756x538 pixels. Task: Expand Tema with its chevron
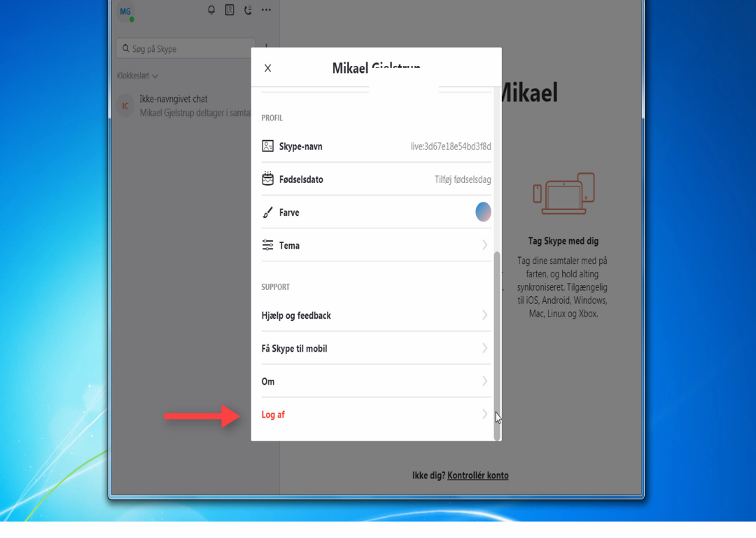click(484, 245)
